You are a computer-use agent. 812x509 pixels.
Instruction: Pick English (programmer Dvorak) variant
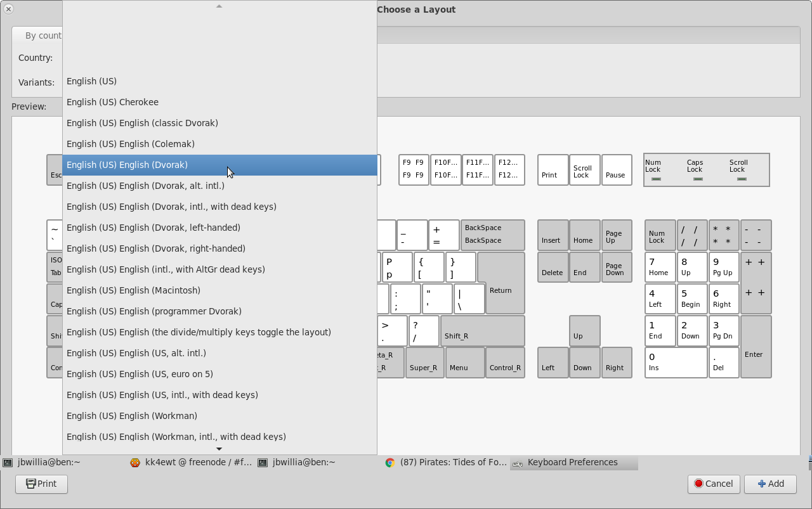pyautogui.click(x=219, y=311)
